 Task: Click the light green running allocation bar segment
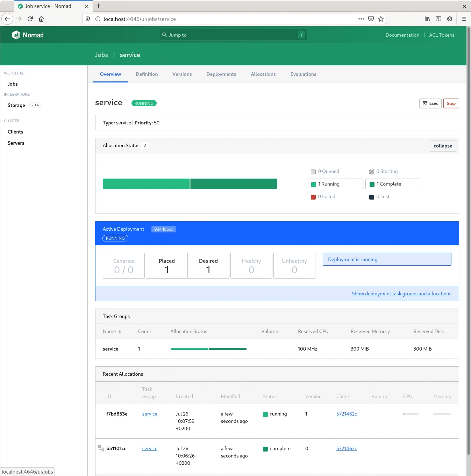point(146,184)
